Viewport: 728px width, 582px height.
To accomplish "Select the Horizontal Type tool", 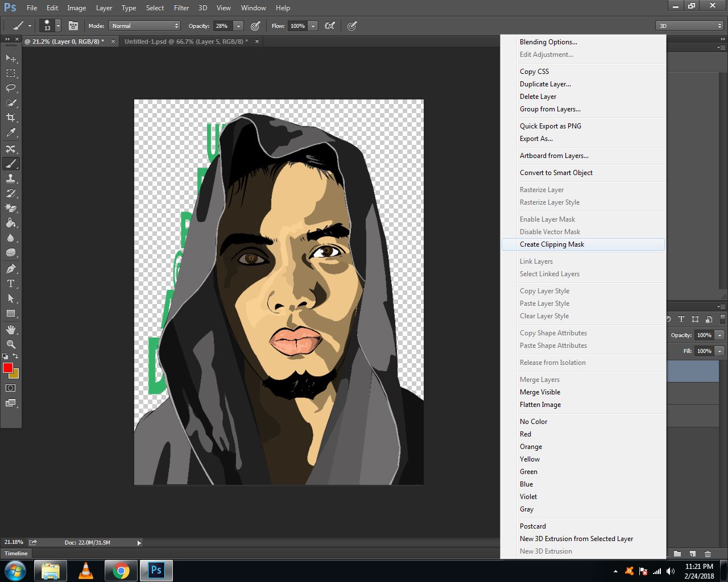I will tap(11, 284).
